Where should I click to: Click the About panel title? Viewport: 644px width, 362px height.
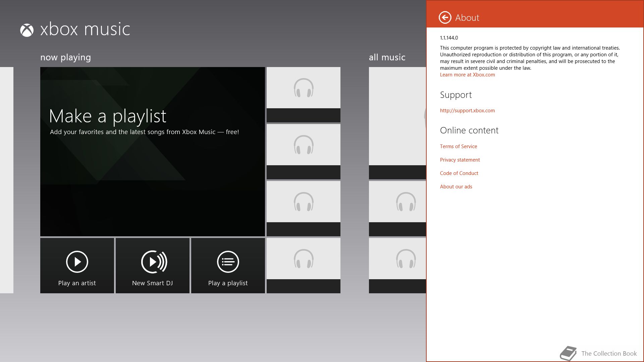pyautogui.click(x=467, y=18)
